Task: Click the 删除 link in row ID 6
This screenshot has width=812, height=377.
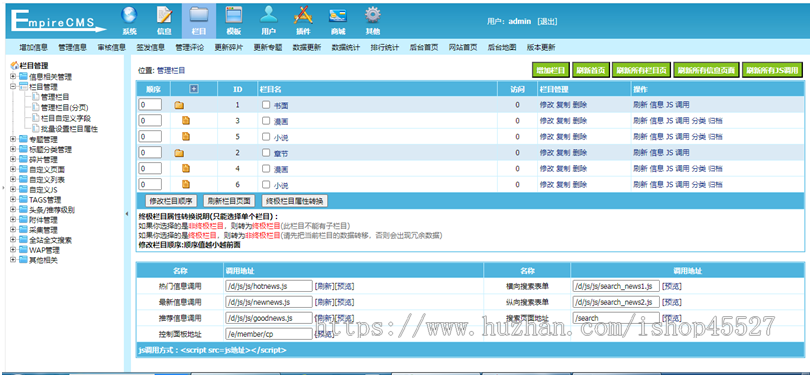Action: 579,184
